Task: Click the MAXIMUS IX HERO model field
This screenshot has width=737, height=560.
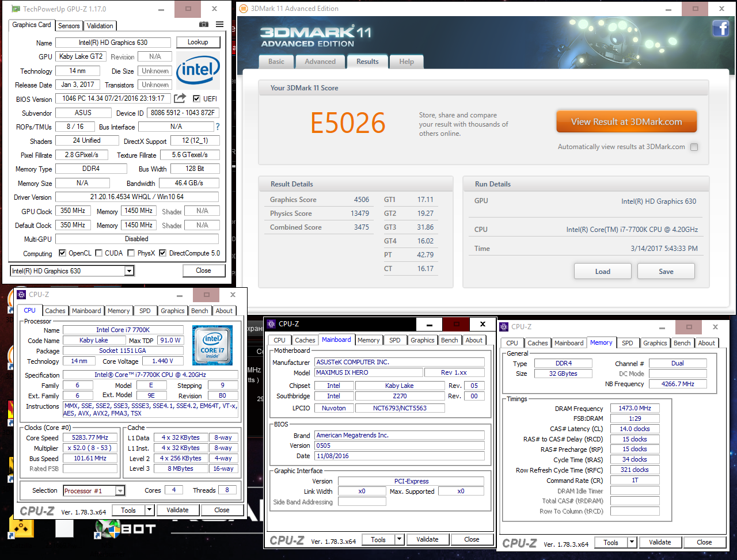Action: 368,373
